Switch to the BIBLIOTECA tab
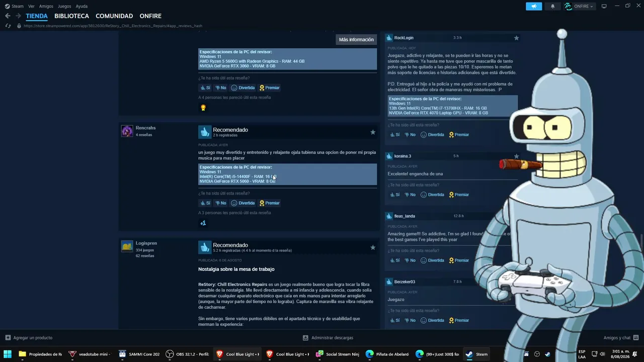644x362 pixels. 71,16
